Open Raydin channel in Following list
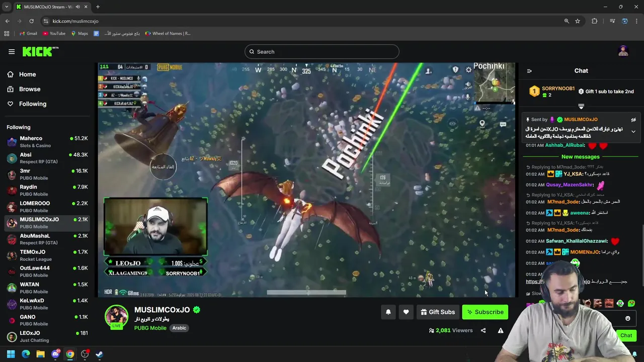Image resolution: width=644 pixels, height=362 pixels. pos(48,190)
